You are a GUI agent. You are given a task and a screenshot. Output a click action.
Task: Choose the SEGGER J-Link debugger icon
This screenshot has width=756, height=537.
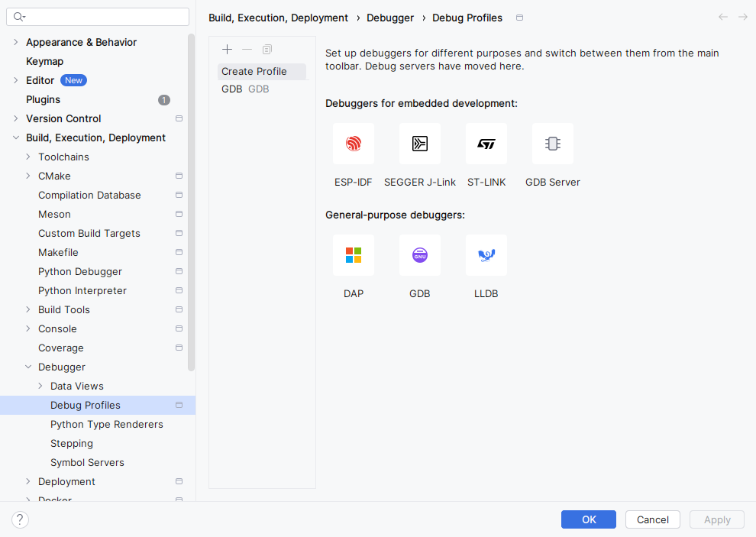pos(420,144)
